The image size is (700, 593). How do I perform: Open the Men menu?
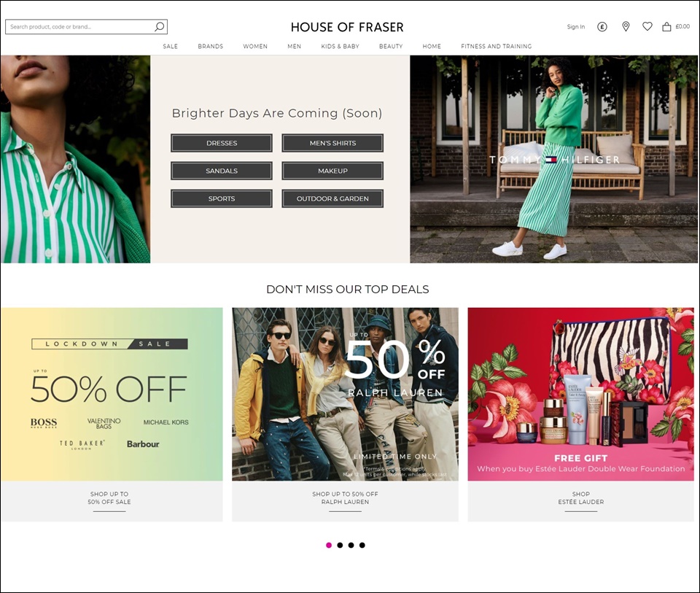(x=294, y=47)
